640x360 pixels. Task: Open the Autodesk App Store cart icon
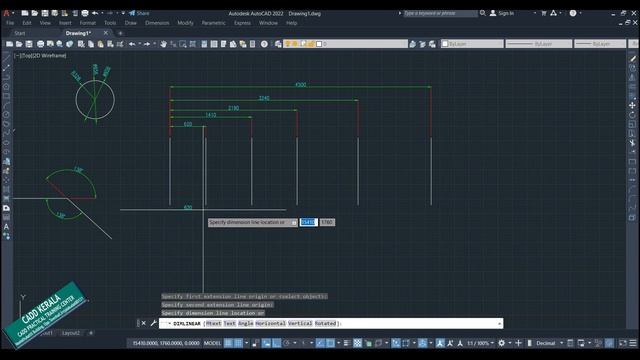tap(544, 13)
